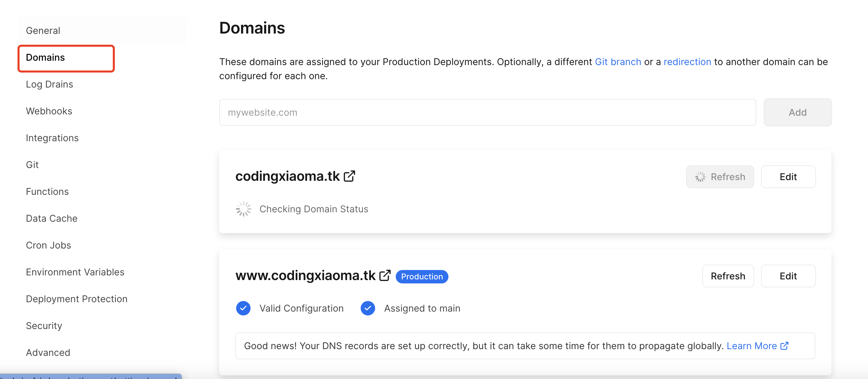Click the external arrow icon after Learn More

pos(784,346)
